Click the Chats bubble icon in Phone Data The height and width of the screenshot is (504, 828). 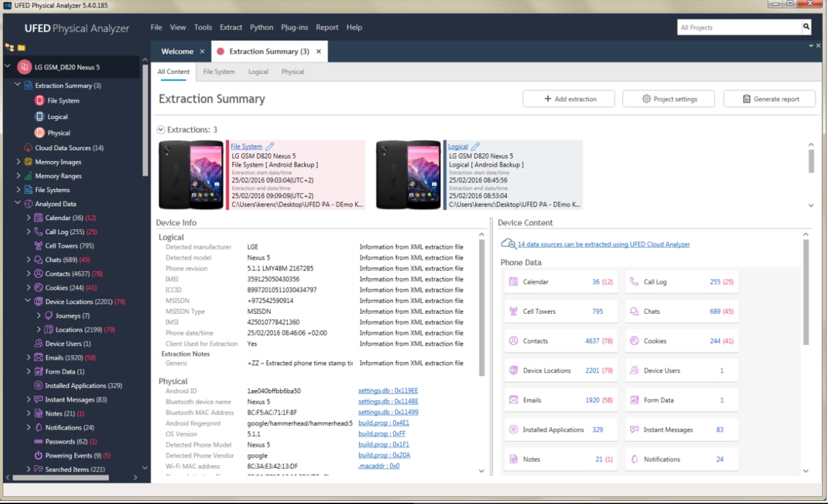click(634, 311)
